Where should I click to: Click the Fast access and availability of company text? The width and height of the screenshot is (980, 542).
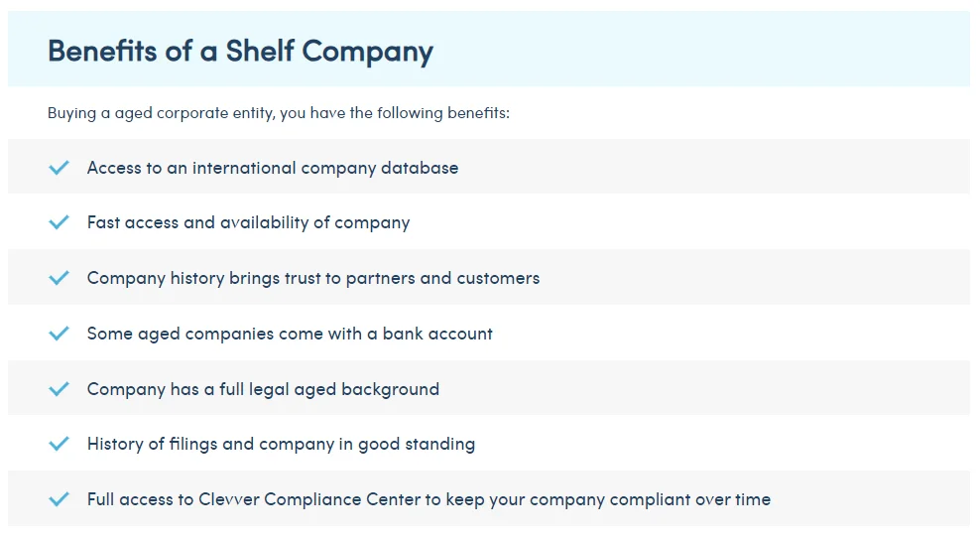(x=248, y=222)
